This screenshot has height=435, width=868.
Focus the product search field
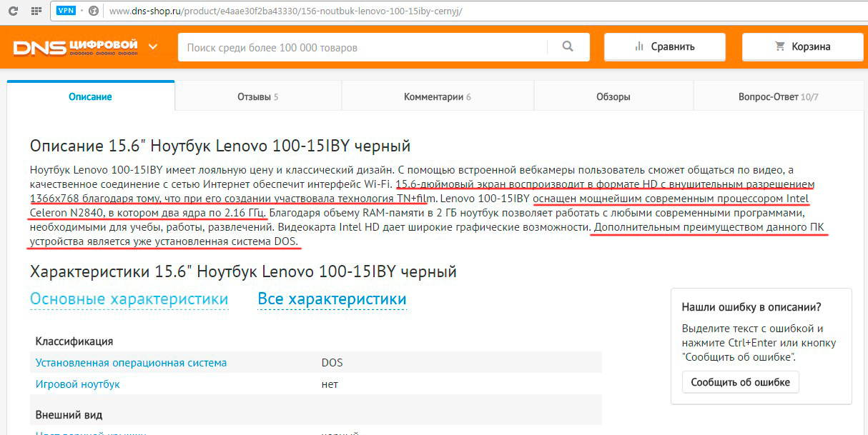click(x=361, y=48)
